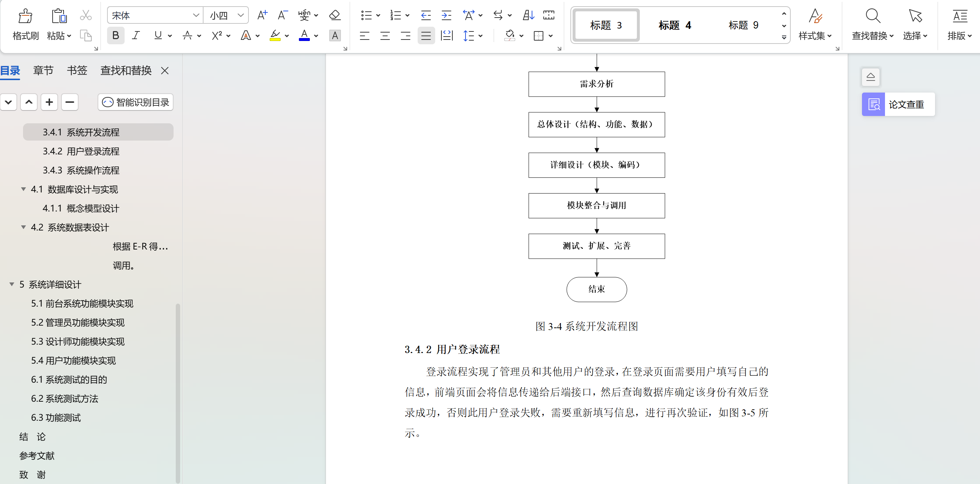980x484 pixels.
Task: Click the scissors cut icon
Action: (x=86, y=15)
